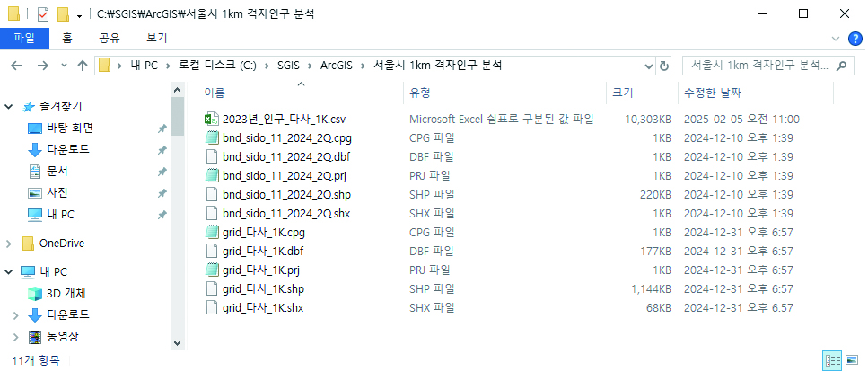
Task: Click the Excel icon of 2023년_인구_다사_1K.csv
Action: pyautogui.click(x=212, y=119)
